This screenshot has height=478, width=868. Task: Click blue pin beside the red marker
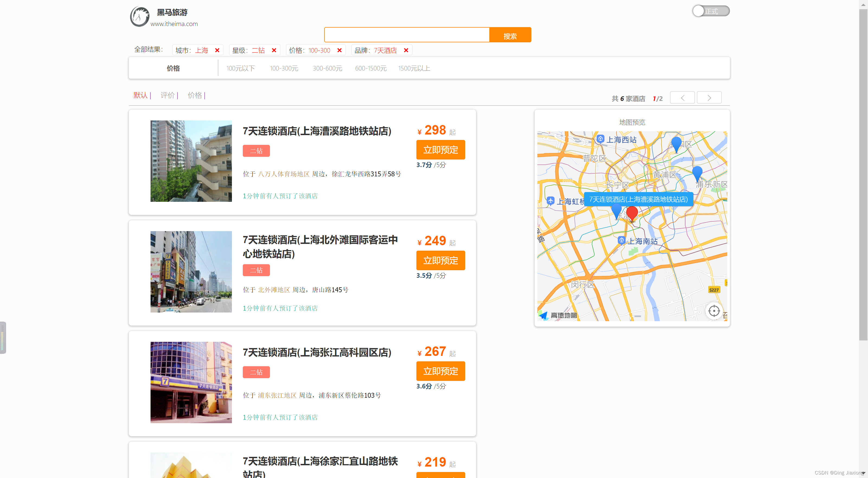[x=616, y=211]
